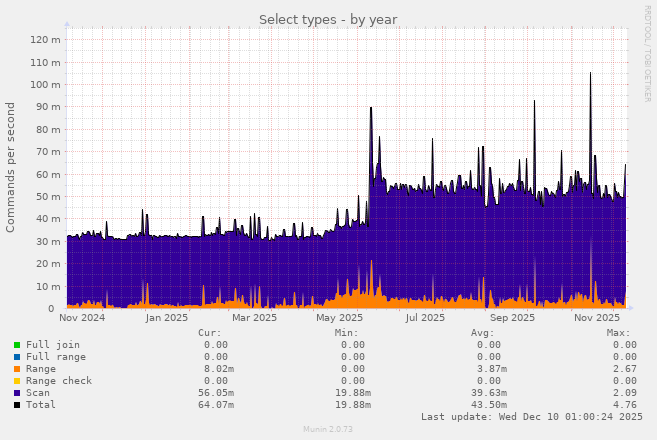The height and width of the screenshot is (440, 657).
Task: Click the 'Sep 2025' x-axis label
Action: coord(513,318)
